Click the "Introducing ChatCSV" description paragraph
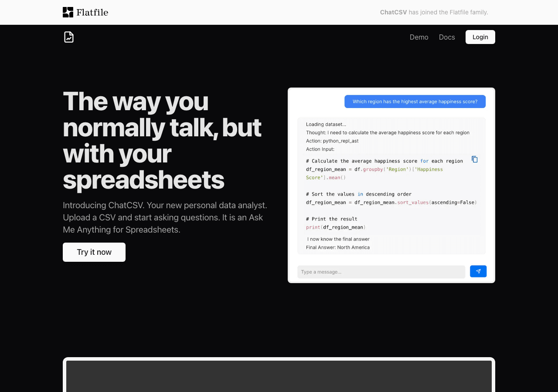The image size is (558, 392). click(165, 217)
